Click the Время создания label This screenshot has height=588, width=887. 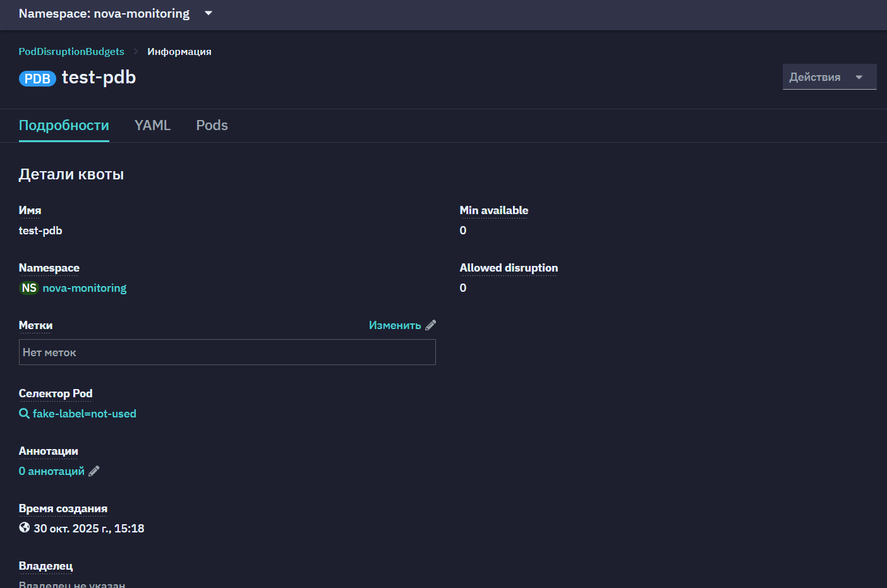(x=63, y=508)
